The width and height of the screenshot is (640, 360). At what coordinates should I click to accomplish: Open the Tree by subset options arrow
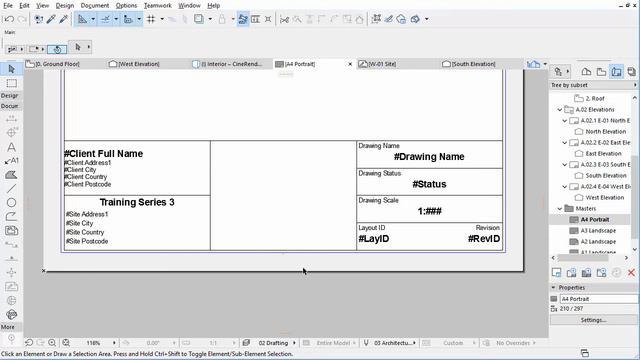coord(635,85)
